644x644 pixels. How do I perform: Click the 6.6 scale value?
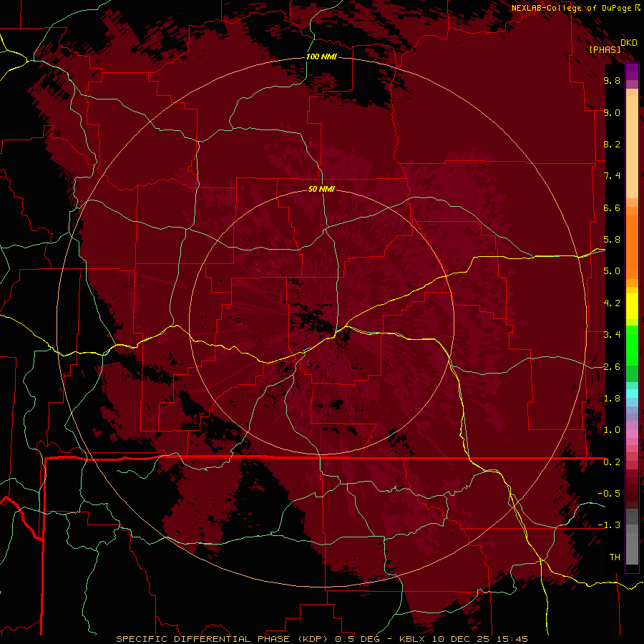pos(612,208)
